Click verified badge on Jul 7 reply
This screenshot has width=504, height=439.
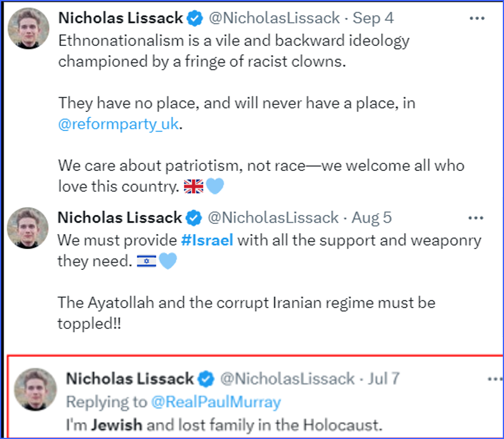pyautogui.click(x=207, y=379)
